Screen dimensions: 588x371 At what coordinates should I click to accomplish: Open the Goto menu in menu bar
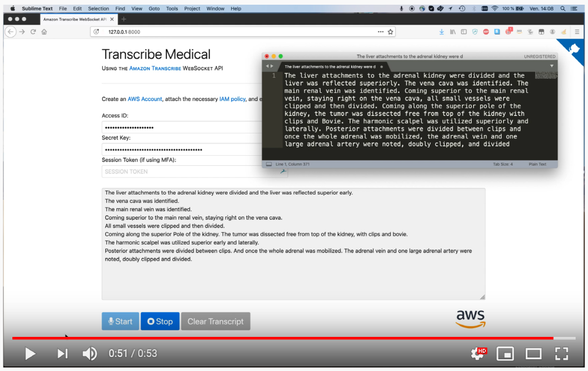(154, 9)
